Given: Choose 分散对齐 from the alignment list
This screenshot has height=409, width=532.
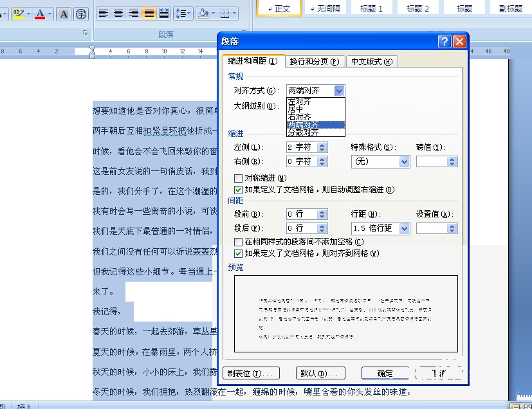Looking at the screenshot, I should tap(316, 132).
